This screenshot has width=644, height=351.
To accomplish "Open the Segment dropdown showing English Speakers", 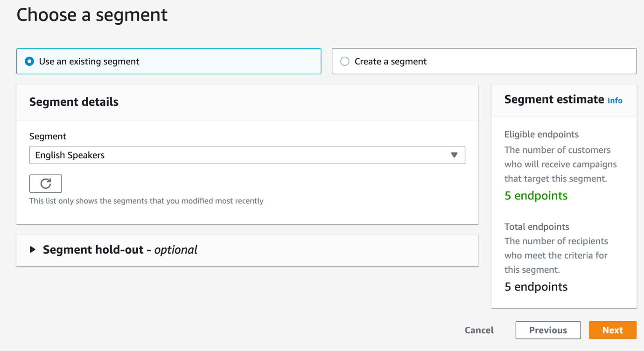I will [247, 155].
